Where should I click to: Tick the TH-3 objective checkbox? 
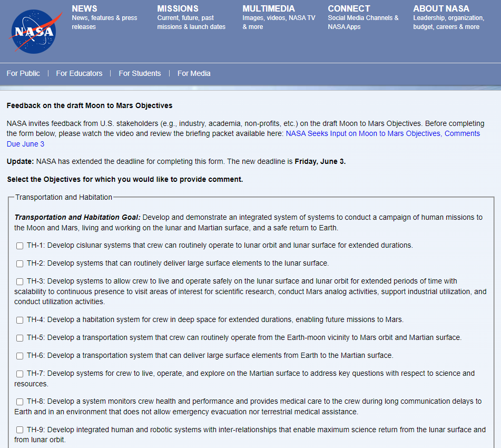pos(19,281)
